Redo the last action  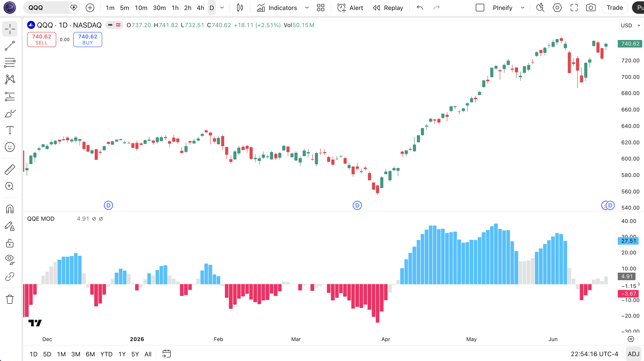pyautogui.click(x=436, y=8)
